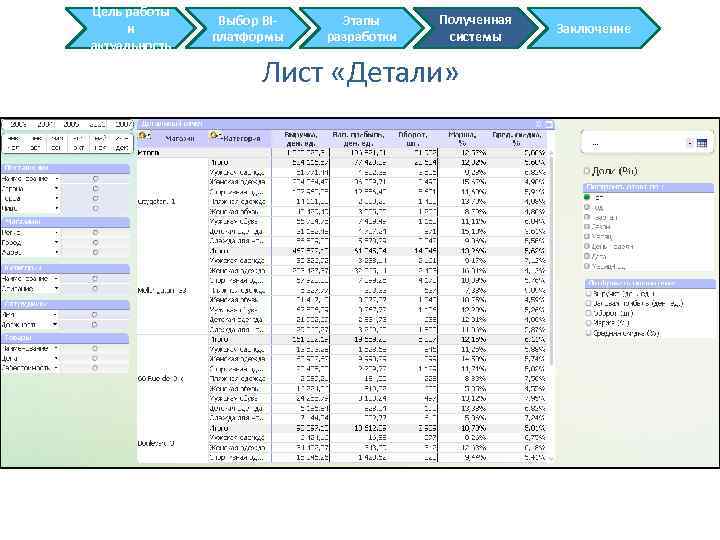Click the Магазин column header
This screenshot has width=720, height=540.
[x=180, y=138]
